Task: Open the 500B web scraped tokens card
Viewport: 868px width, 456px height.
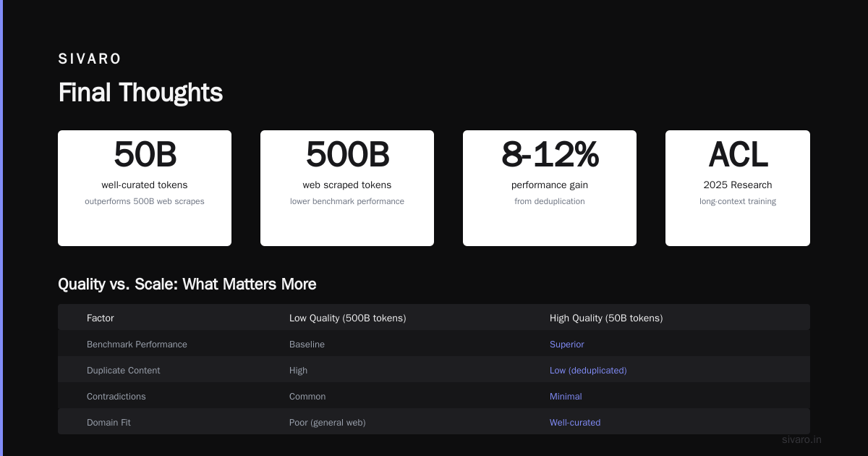Action: pyautogui.click(x=347, y=188)
